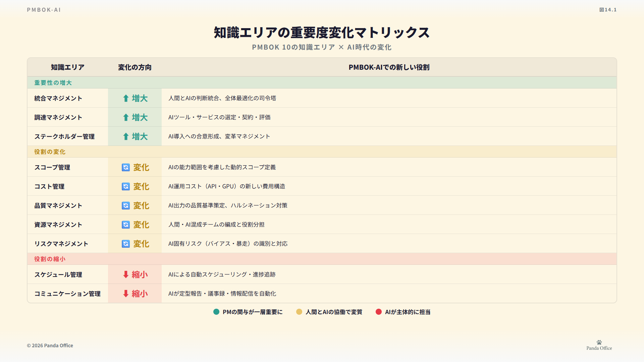Click the green legend dot for PMの関与

(x=216, y=312)
